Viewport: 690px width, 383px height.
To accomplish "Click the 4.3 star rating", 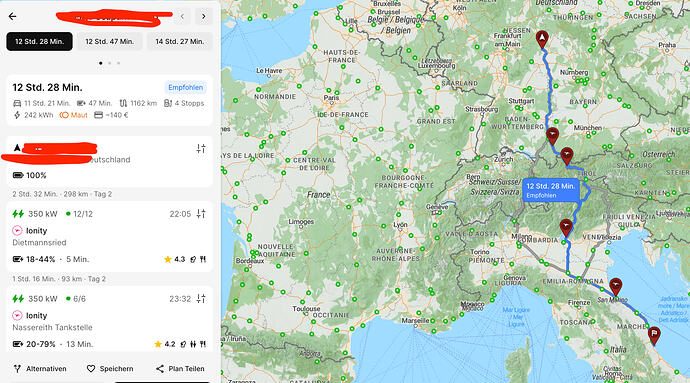I will [x=174, y=259].
